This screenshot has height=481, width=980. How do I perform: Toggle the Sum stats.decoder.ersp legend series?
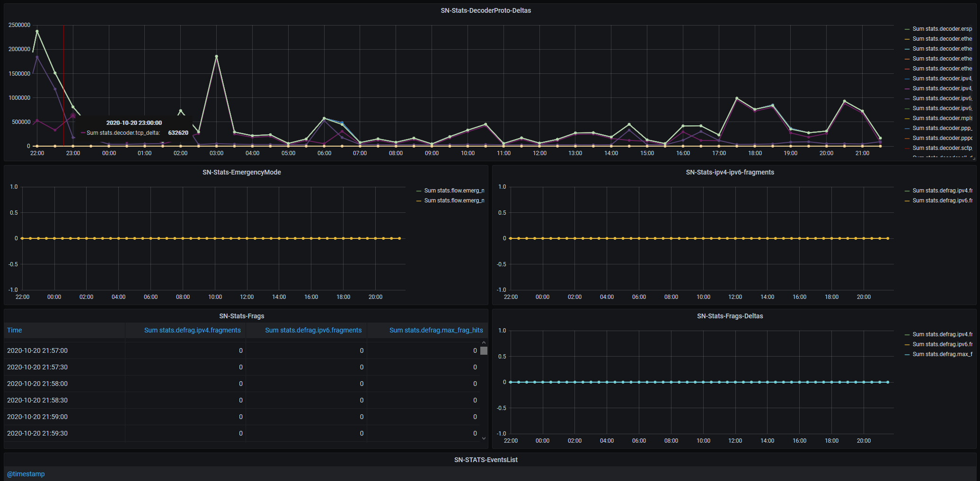(942, 29)
